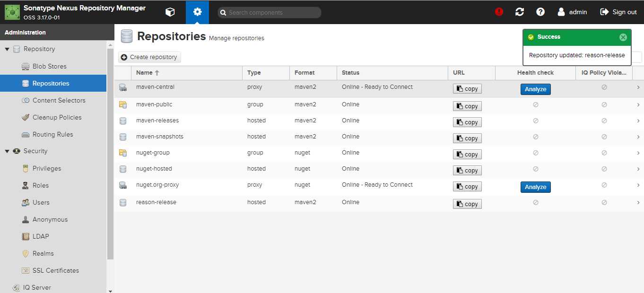Select the maven-snapshots repository name
This screenshot has height=293, width=644.
(x=160, y=137)
